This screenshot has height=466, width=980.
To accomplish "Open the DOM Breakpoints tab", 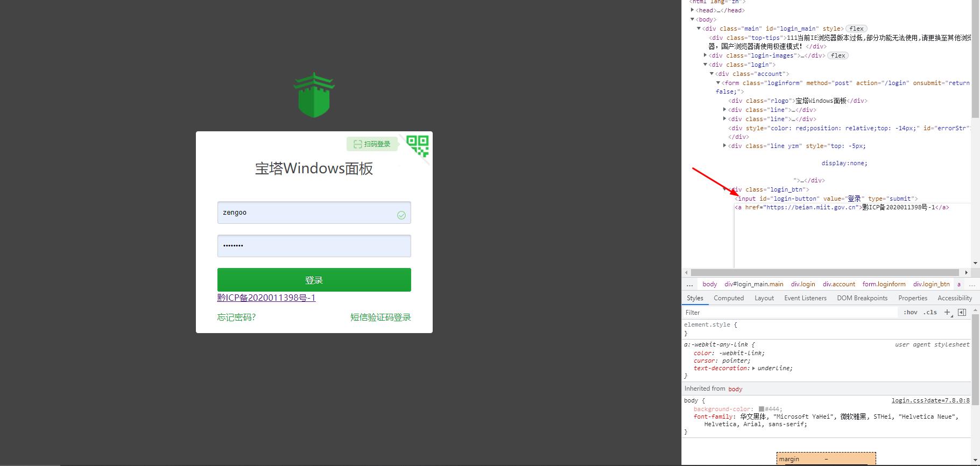I will click(x=862, y=298).
